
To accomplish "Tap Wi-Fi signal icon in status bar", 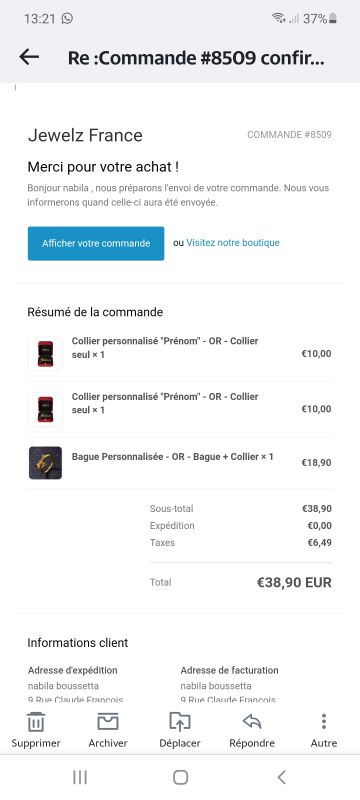I will click(279, 18).
